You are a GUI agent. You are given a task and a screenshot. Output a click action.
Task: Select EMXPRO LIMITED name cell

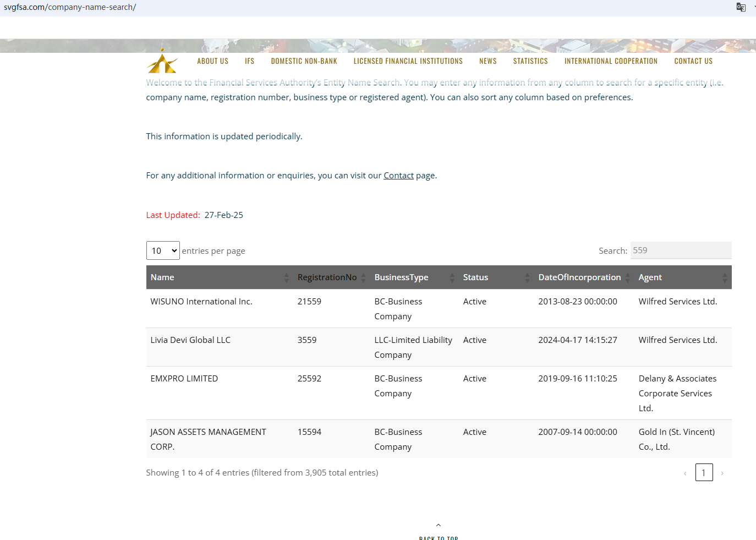coord(184,379)
